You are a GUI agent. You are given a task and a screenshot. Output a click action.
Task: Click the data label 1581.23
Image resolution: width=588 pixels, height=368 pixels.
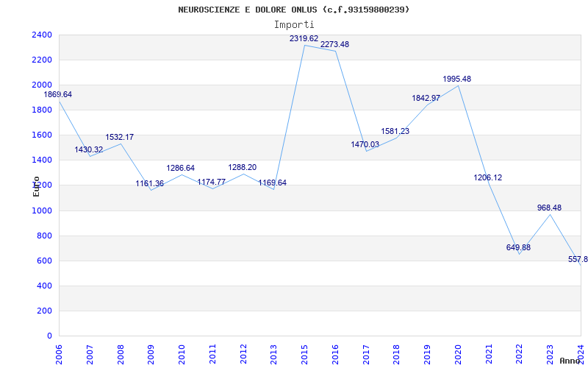(395, 132)
